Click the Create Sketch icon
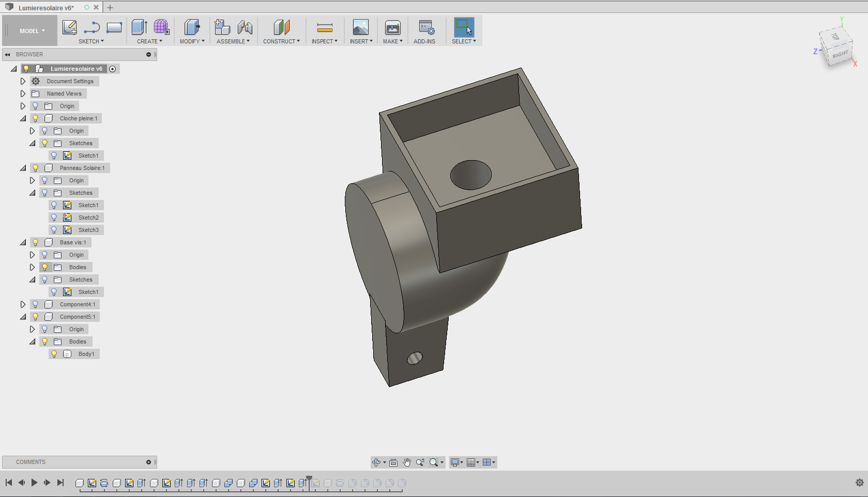 click(x=69, y=27)
